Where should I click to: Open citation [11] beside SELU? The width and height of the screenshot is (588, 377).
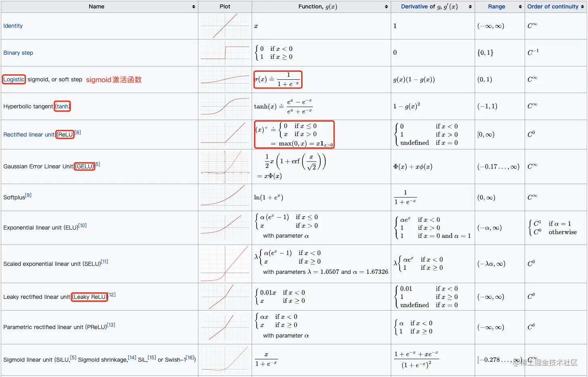[x=104, y=261]
